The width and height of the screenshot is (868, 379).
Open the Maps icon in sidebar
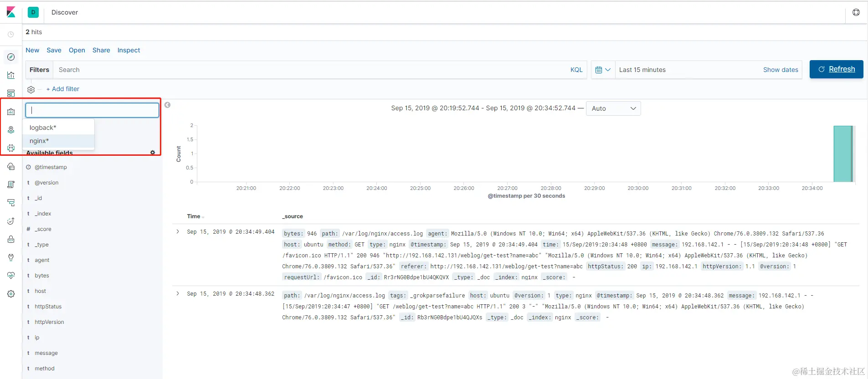point(11,130)
